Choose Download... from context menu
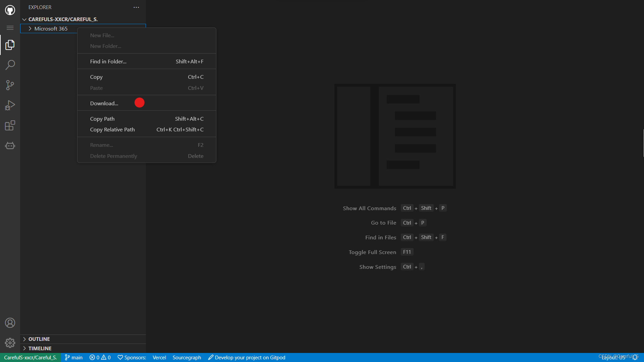This screenshot has width=644, height=362. (x=104, y=103)
